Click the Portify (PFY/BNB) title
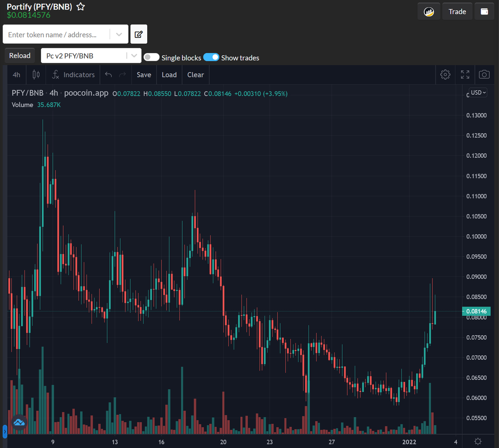This screenshot has height=448, width=499. [x=40, y=7]
